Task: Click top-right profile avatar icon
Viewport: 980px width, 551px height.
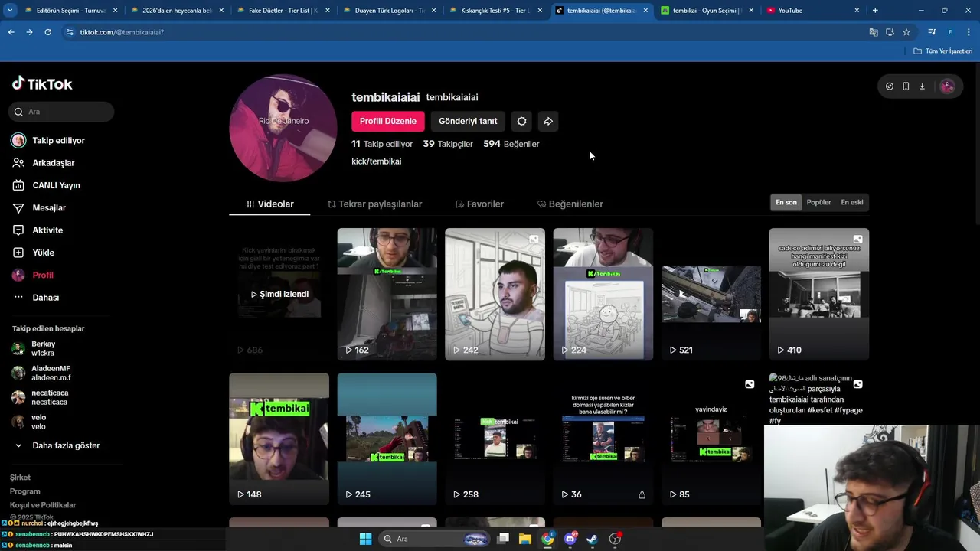Action: coord(947,86)
